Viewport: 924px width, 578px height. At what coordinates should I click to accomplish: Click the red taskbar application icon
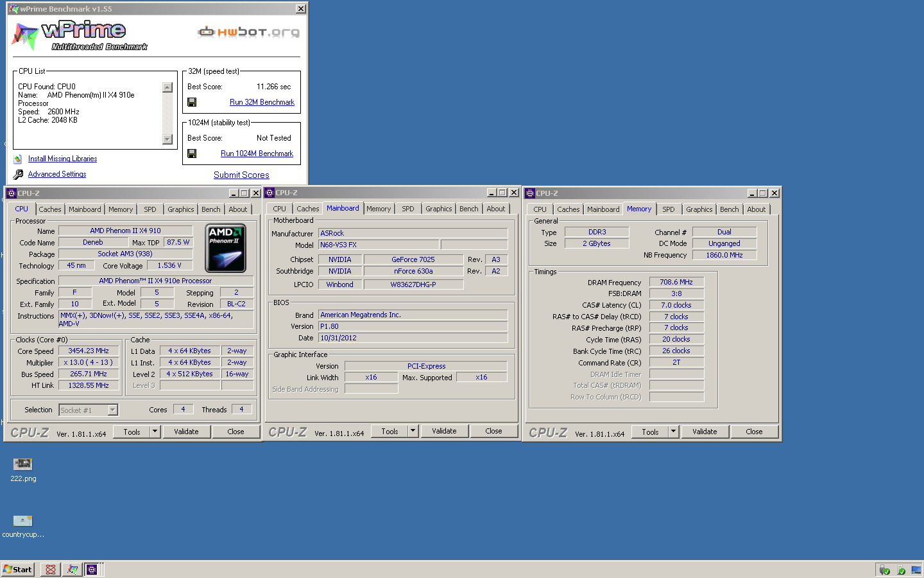point(50,569)
